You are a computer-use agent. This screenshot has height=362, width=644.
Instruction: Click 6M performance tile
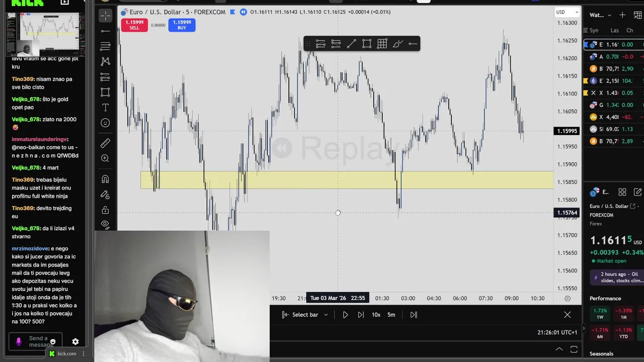[x=600, y=333]
